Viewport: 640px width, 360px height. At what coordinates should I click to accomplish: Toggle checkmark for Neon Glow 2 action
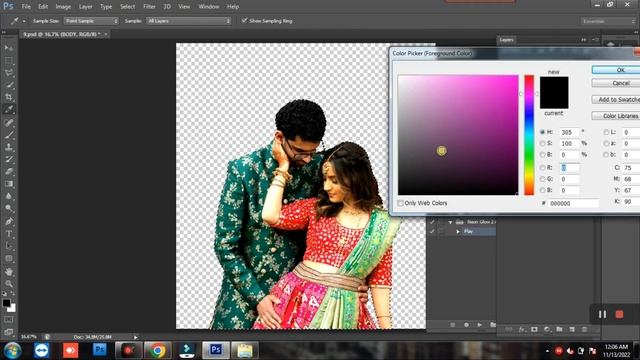pyautogui.click(x=432, y=222)
